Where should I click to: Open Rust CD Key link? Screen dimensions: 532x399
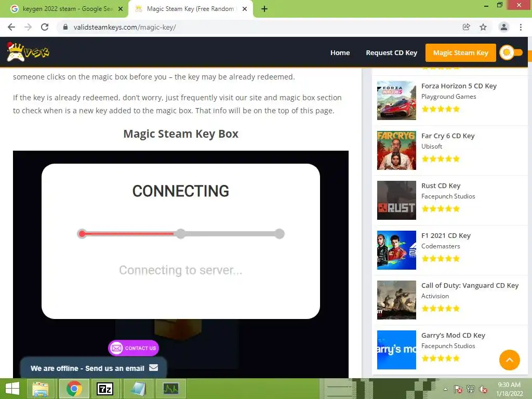point(441,186)
